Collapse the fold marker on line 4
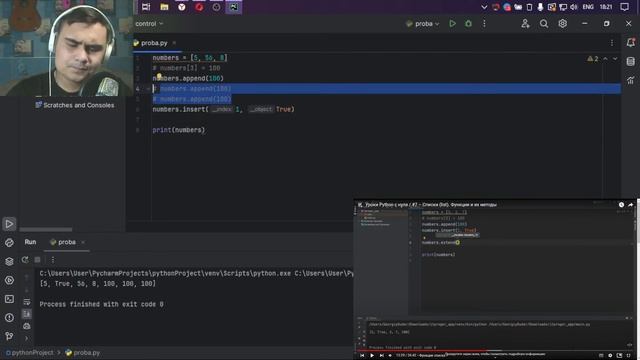The height and width of the screenshot is (360, 640). pos(148,89)
